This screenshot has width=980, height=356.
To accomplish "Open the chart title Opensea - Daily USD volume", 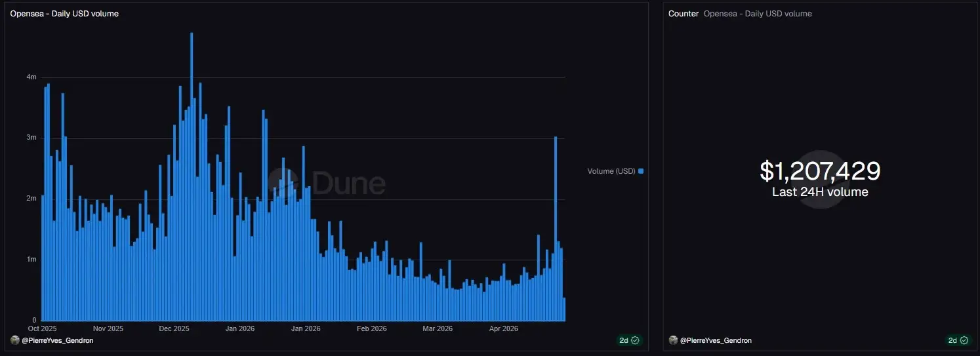I will 64,13.
